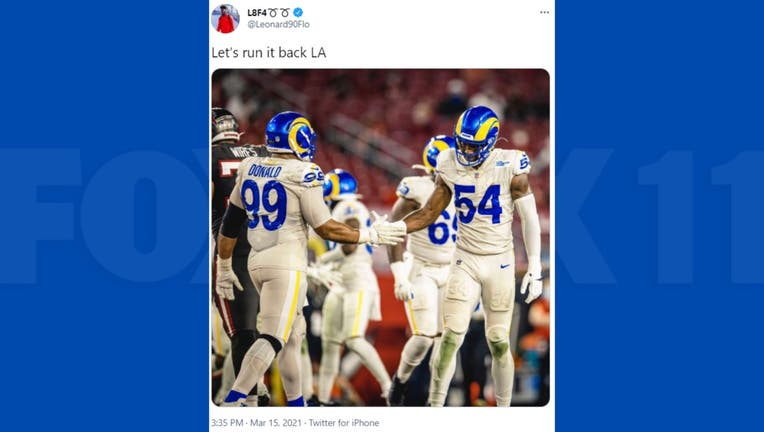Click the DONALD nameplate on the jersey

coord(265,171)
